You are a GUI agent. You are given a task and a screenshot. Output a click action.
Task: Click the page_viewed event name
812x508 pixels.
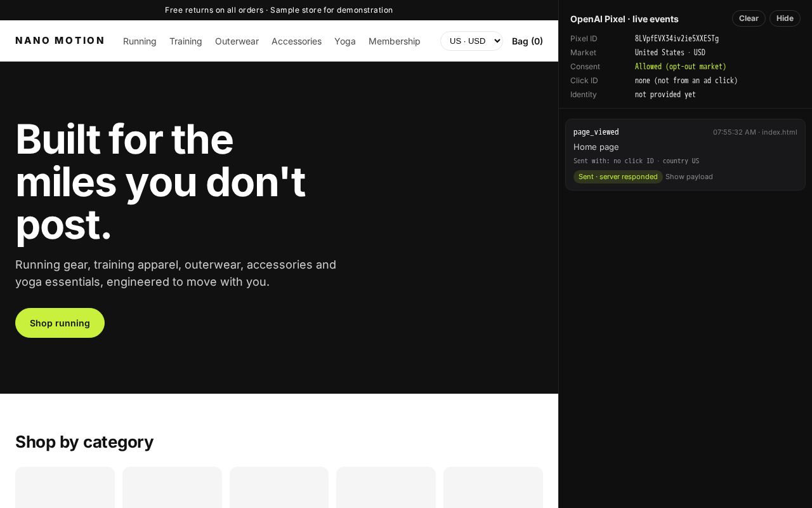pos(596,132)
